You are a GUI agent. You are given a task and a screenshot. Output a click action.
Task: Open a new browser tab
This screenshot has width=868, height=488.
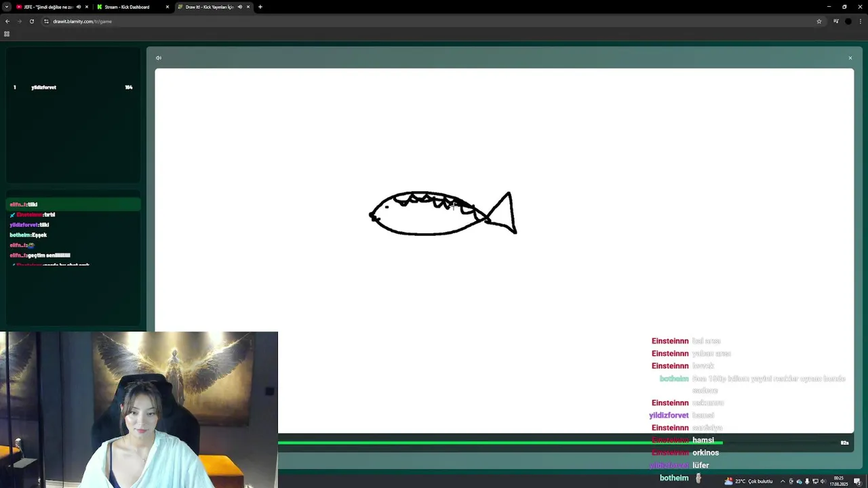coord(260,7)
